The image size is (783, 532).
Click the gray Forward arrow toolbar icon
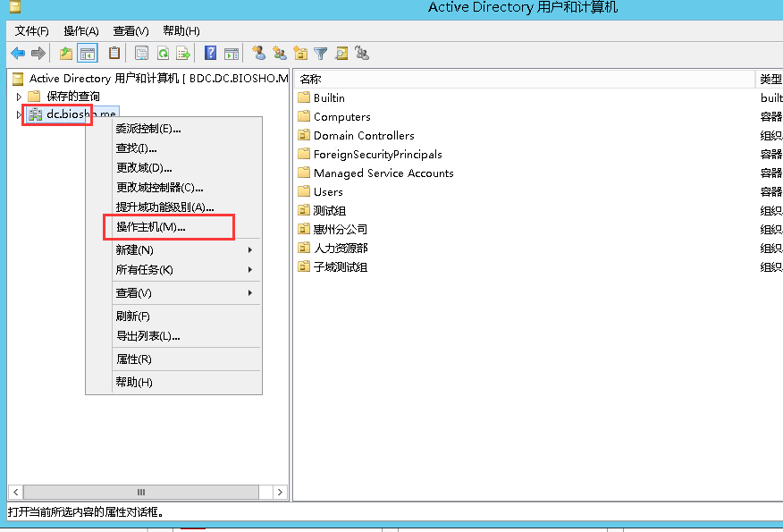tap(38, 53)
